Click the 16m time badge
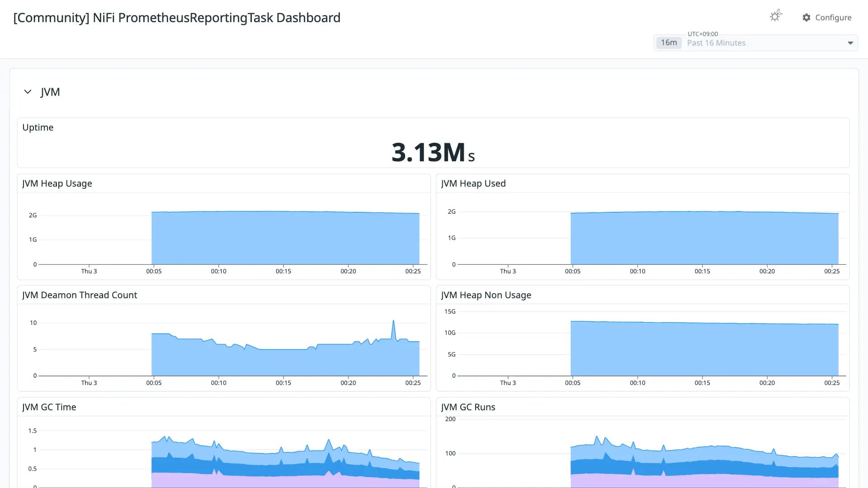The image size is (868, 488). pos(669,43)
